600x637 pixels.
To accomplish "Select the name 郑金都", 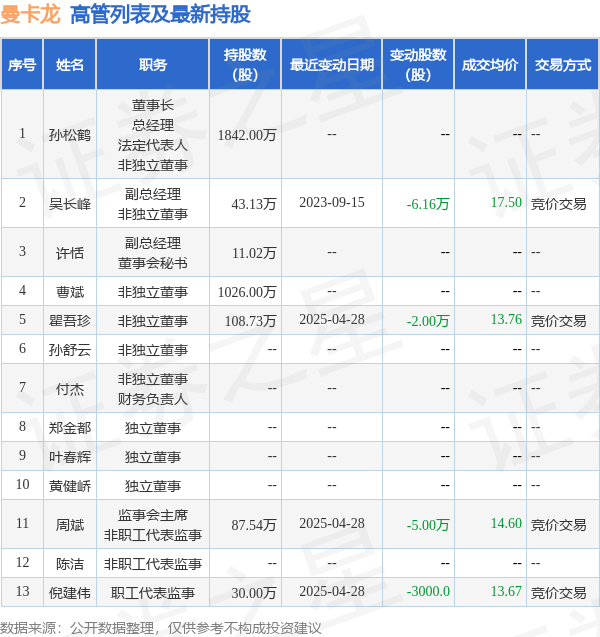I will pos(69,428).
